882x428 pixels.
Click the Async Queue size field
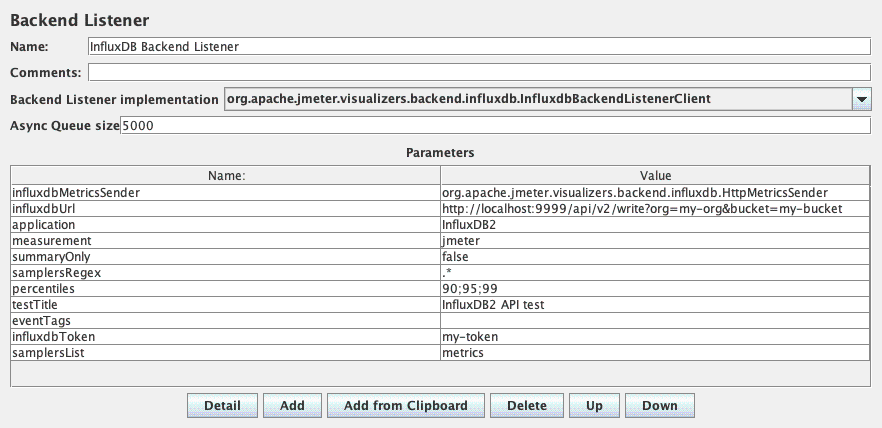[495, 125]
